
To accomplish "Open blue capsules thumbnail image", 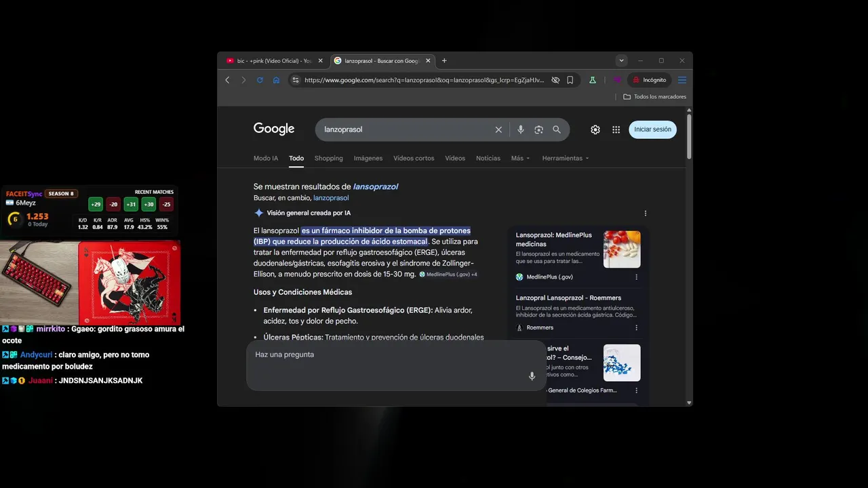I will tap(622, 363).
